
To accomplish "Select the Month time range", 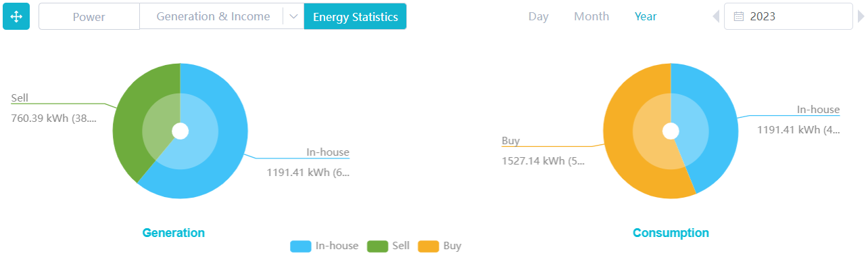I will click(592, 16).
